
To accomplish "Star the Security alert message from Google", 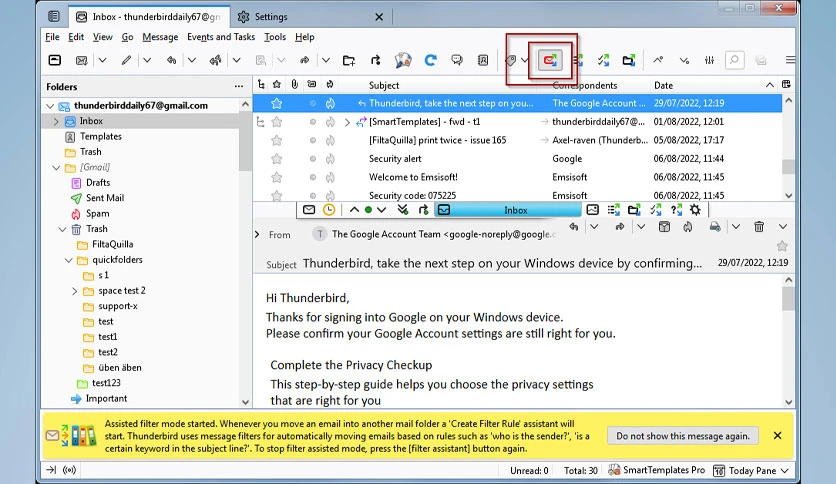I will point(276,159).
